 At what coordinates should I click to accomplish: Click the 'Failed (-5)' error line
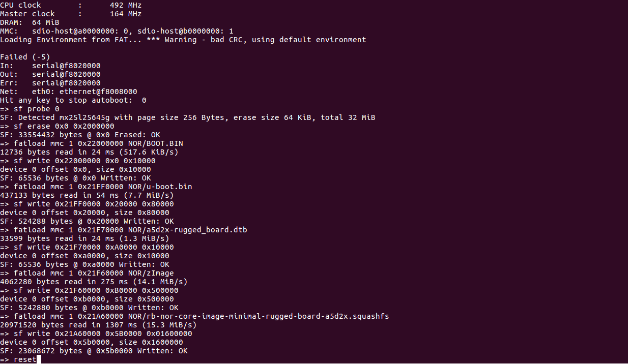click(25, 57)
